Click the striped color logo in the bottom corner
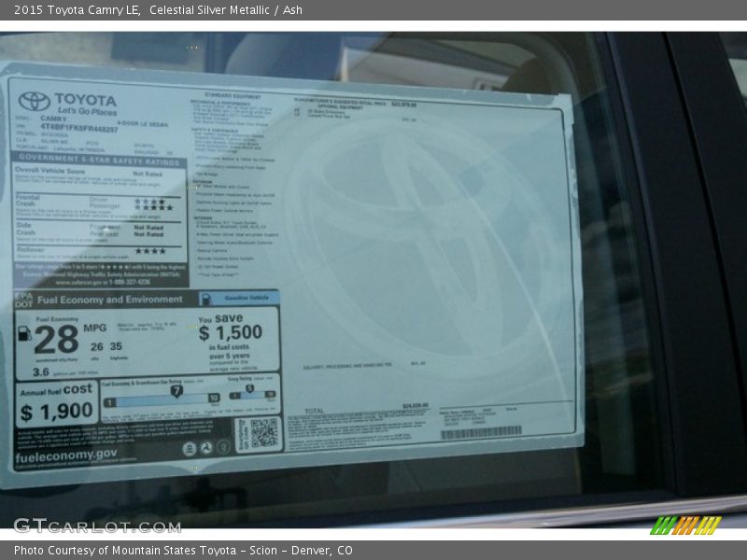Viewport: 747px width, 560px height. (686, 525)
